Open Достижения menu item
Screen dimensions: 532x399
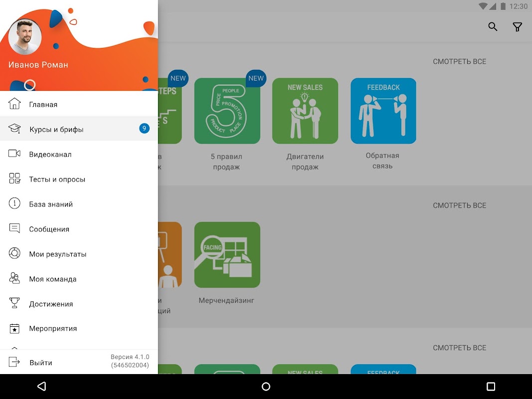(79, 303)
